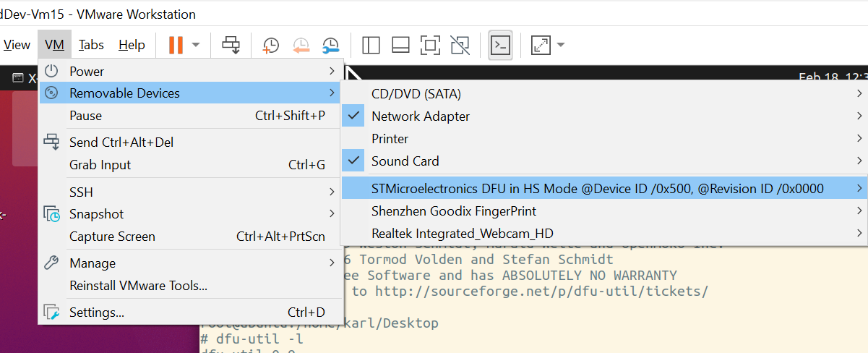Select STMicroelectronics DFU in HS Mode device
The width and height of the screenshot is (868, 353).
tap(604, 189)
